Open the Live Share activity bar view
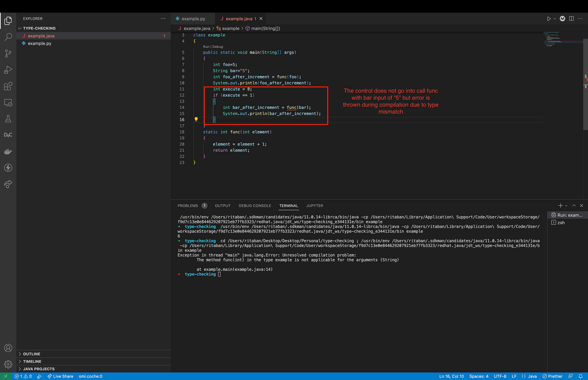Screen dimensions: 588x380 (x=8, y=184)
